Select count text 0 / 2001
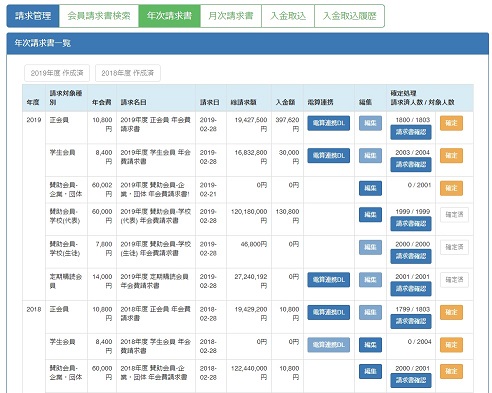 click(x=419, y=185)
